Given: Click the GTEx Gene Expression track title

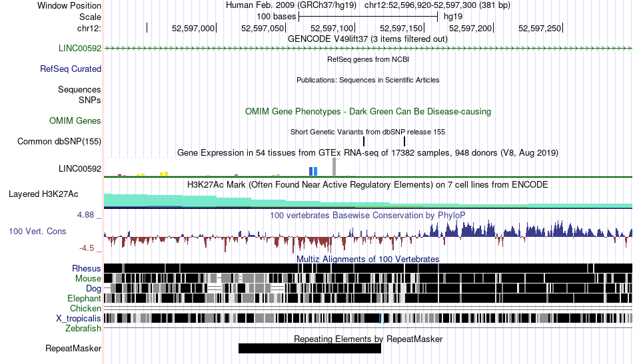Looking at the screenshot, I should click(x=368, y=153).
